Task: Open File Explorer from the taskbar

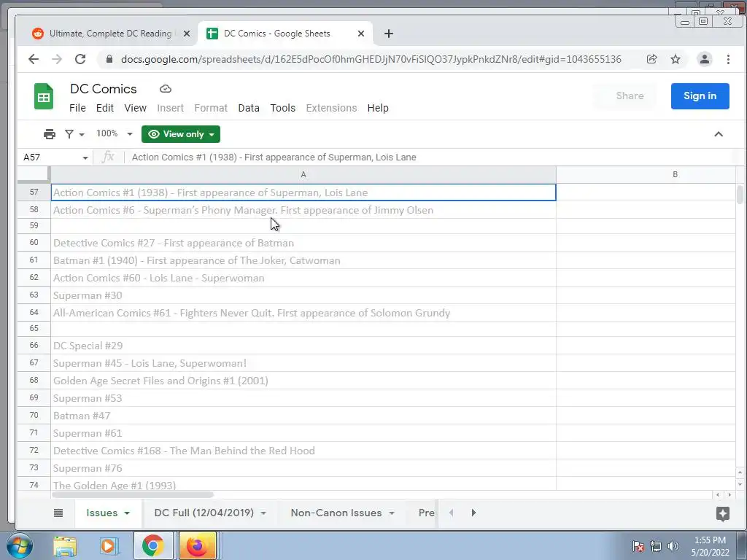Action: click(x=65, y=545)
